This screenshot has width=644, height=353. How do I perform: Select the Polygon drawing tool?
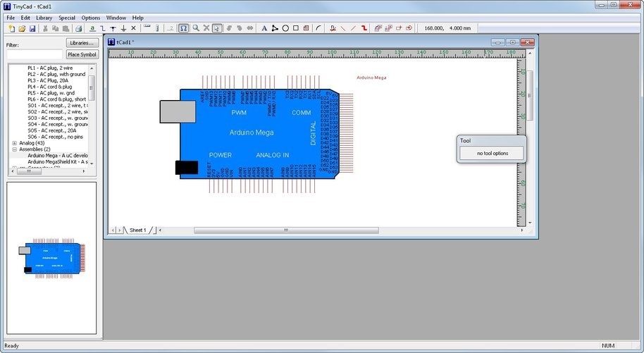click(275, 28)
